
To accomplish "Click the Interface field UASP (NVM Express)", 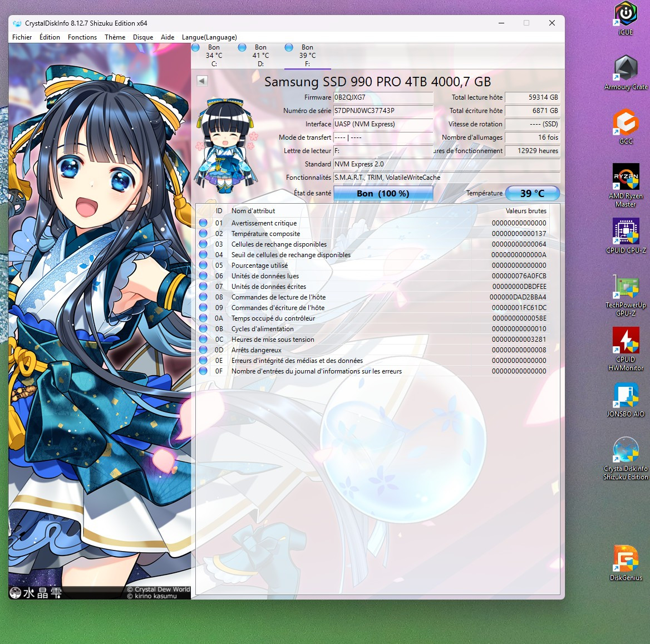I will (x=383, y=124).
